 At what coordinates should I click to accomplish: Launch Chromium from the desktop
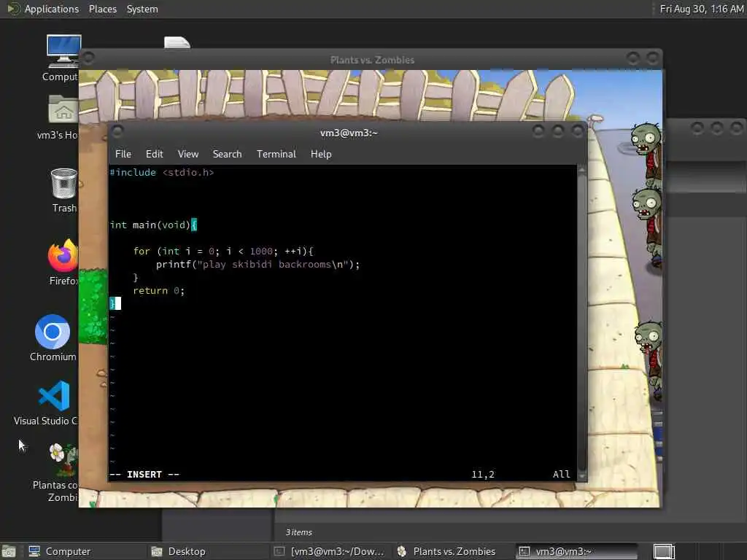(53, 332)
